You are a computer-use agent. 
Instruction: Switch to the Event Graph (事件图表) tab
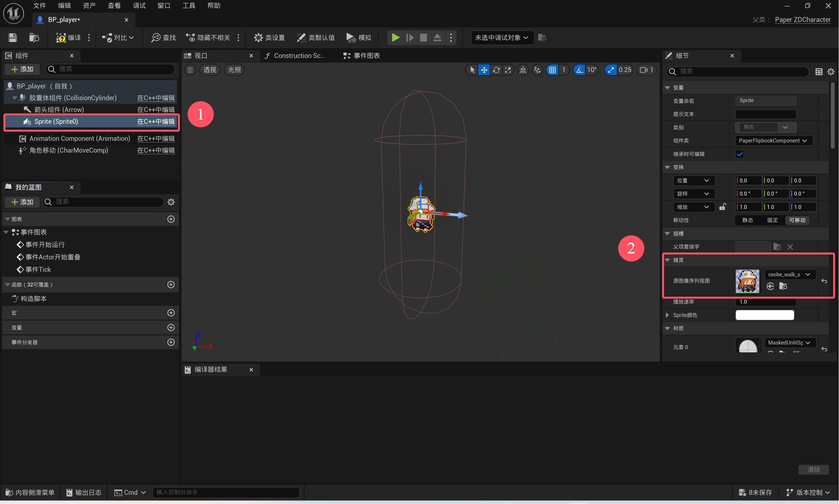pos(362,56)
